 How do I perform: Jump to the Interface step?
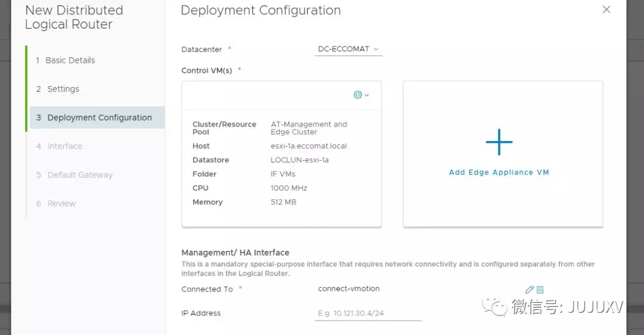tap(64, 146)
